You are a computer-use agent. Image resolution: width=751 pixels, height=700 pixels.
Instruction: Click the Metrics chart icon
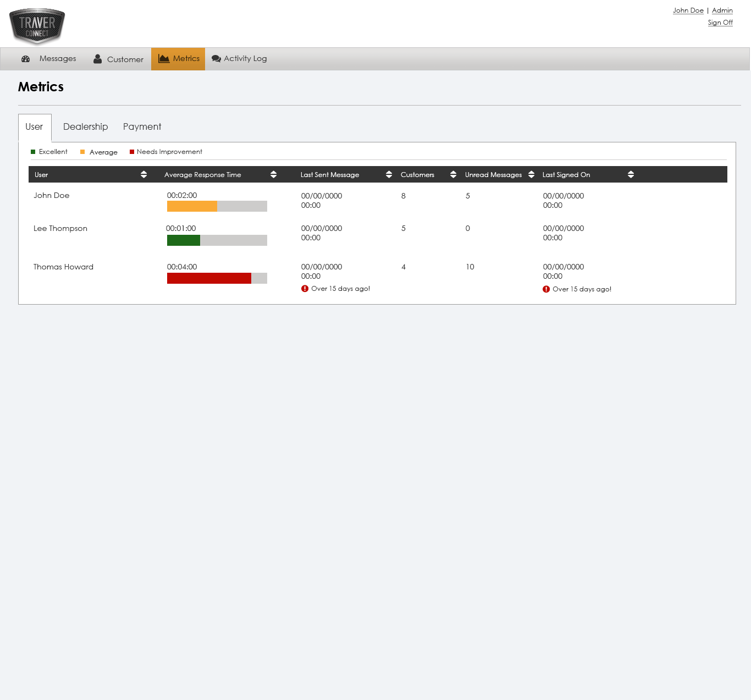[164, 59]
